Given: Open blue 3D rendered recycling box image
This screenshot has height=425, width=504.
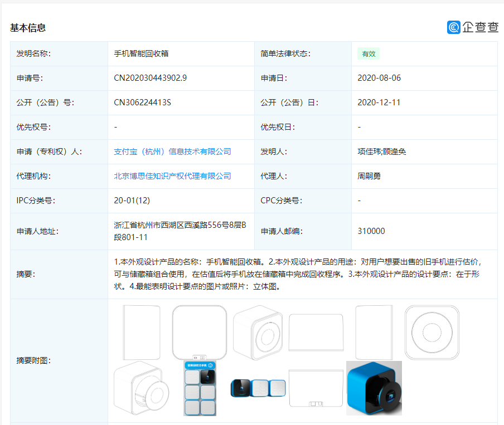Looking at the screenshot, I should (374, 388).
